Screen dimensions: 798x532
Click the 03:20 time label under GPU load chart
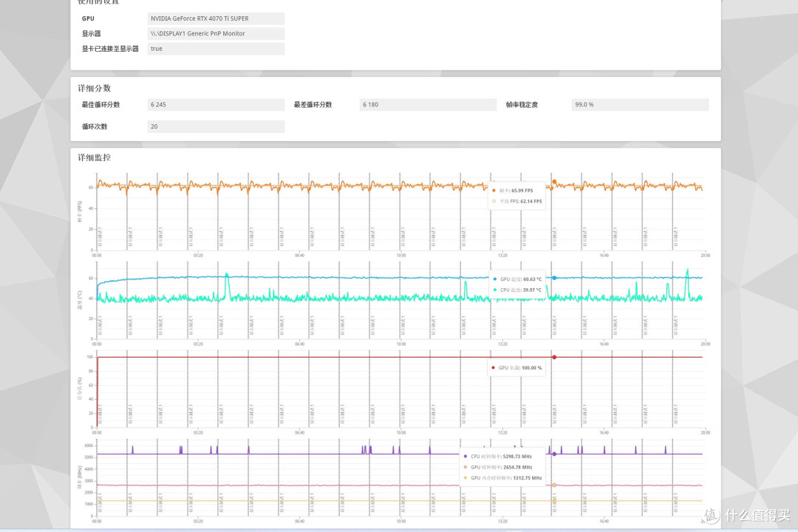click(198, 433)
